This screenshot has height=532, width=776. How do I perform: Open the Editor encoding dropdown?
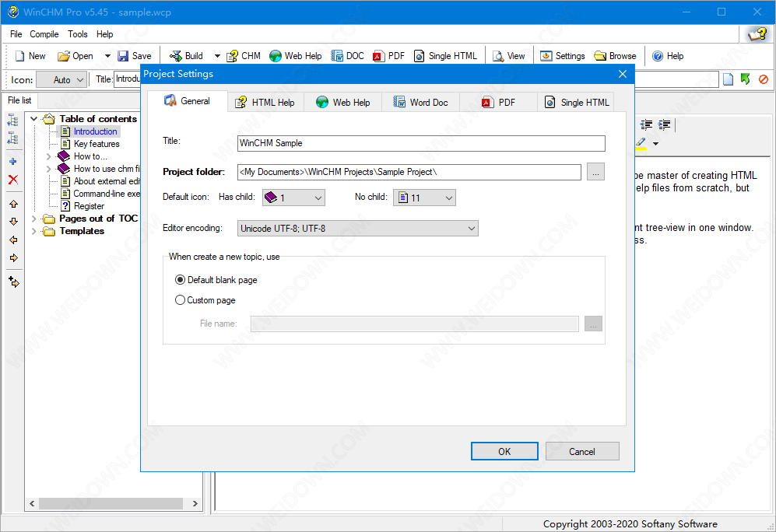pyautogui.click(x=357, y=229)
